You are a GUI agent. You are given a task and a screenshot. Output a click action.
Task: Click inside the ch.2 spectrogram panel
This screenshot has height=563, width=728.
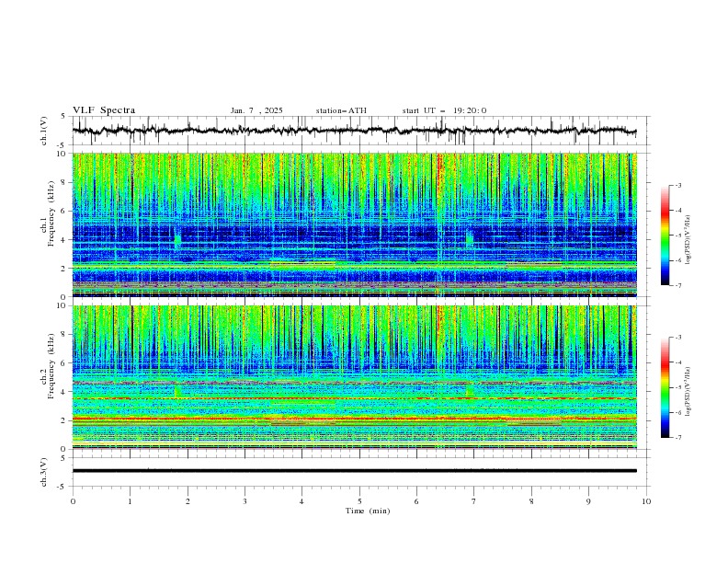[x=354, y=377]
